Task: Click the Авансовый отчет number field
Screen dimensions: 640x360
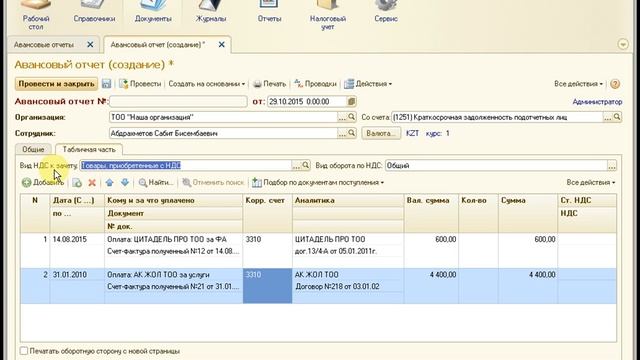Action: [178, 101]
